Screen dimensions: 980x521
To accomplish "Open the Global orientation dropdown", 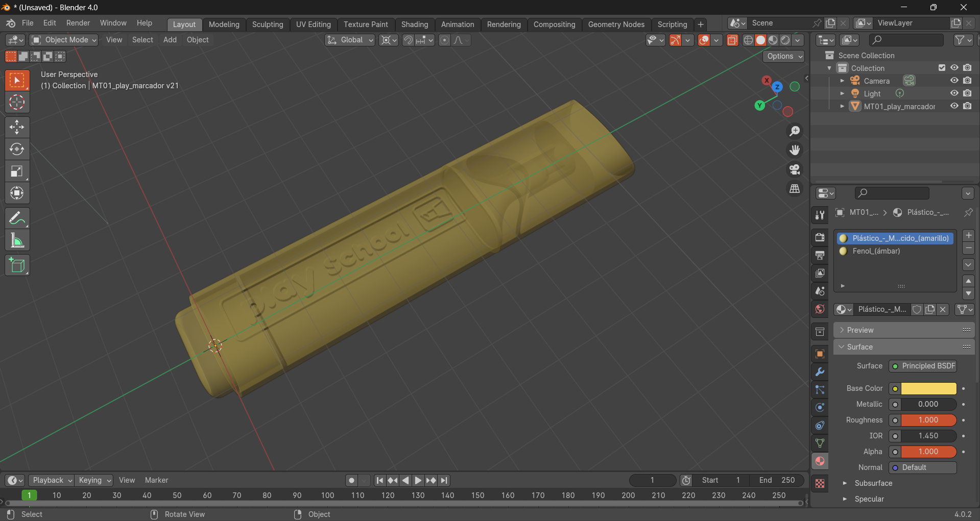I will tap(350, 40).
